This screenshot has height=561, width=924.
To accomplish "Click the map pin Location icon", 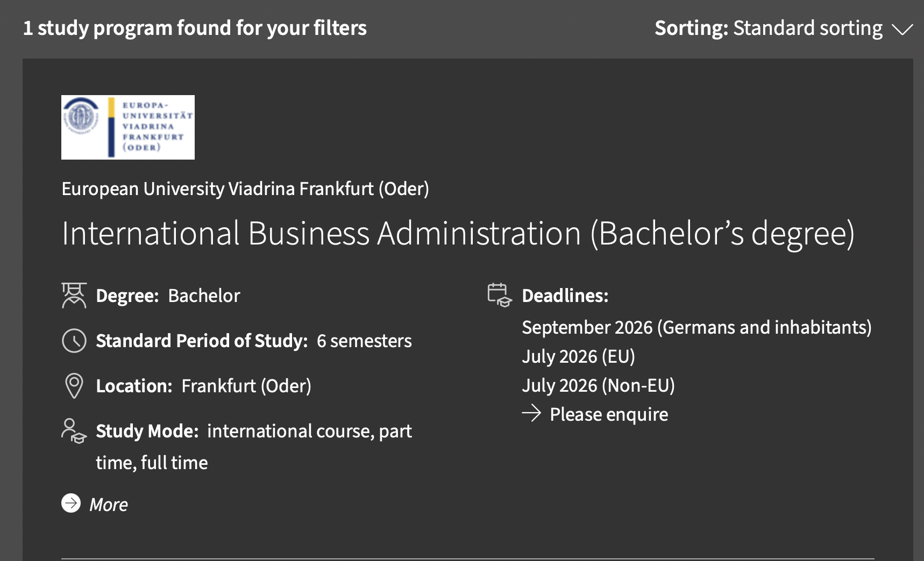I will (74, 386).
